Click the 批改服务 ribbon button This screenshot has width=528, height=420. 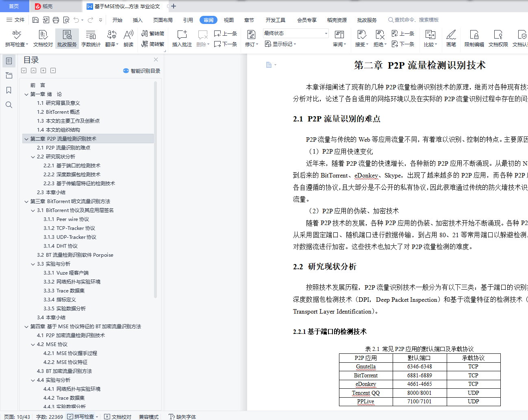point(67,38)
